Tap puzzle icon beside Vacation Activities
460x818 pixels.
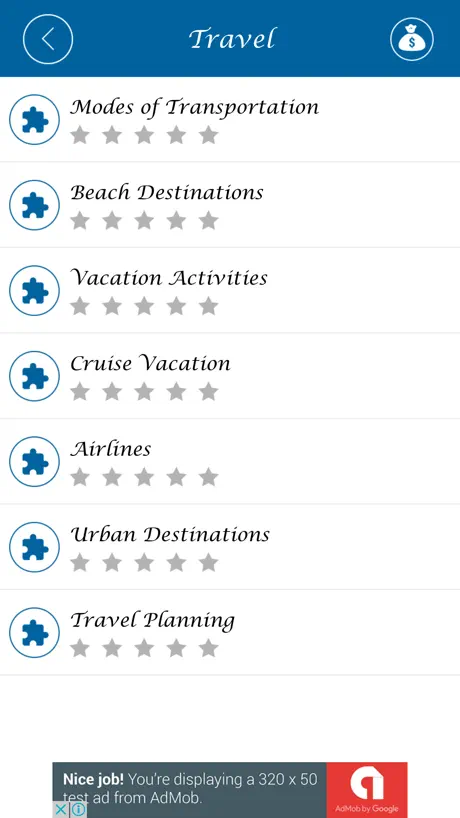point(35,291)
